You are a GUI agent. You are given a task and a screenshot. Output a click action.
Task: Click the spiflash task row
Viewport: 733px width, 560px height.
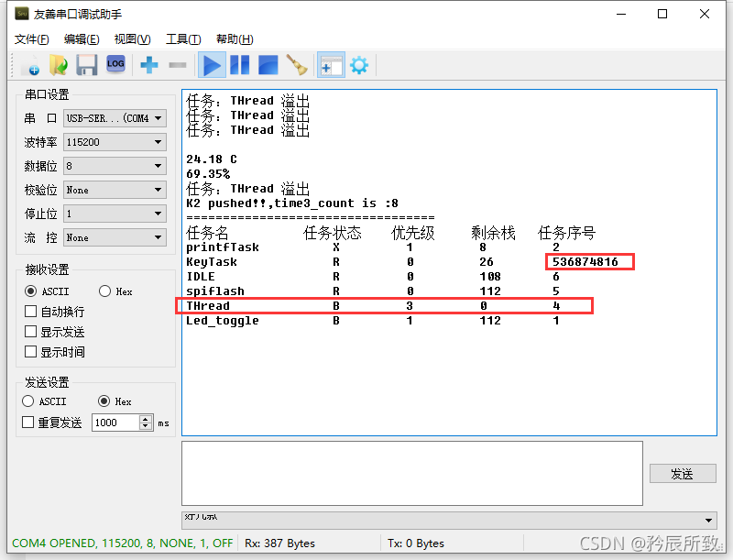[373, 291]
